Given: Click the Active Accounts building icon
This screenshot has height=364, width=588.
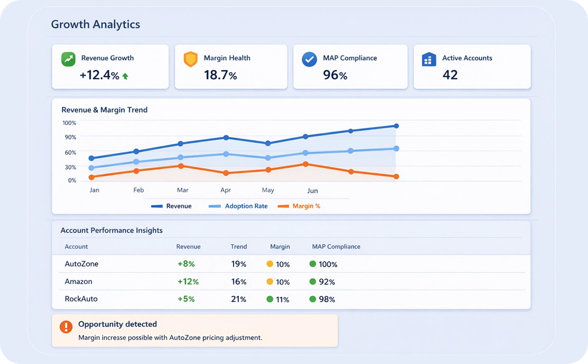Looking at the screenshot, I should tap(429, 59).
